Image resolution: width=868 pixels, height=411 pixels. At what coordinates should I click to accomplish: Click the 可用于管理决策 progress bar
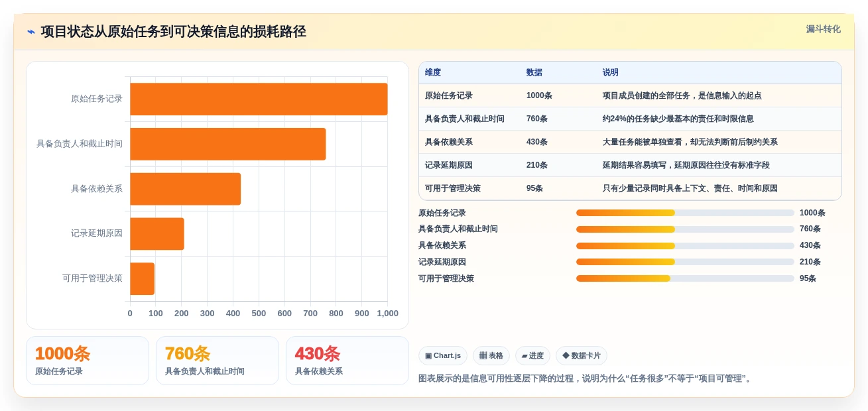click(685, 278)
